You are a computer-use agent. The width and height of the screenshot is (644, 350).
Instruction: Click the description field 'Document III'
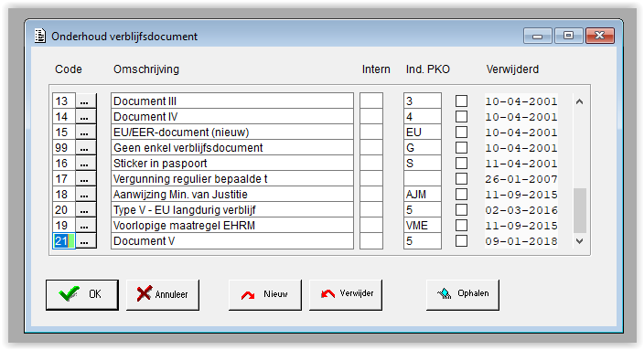click(x=232, y=101)
